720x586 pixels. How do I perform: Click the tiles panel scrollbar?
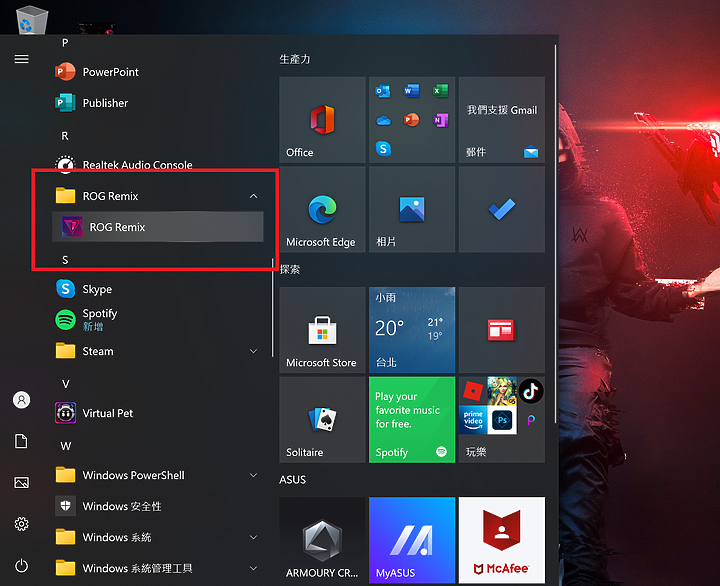pos(556,234)
